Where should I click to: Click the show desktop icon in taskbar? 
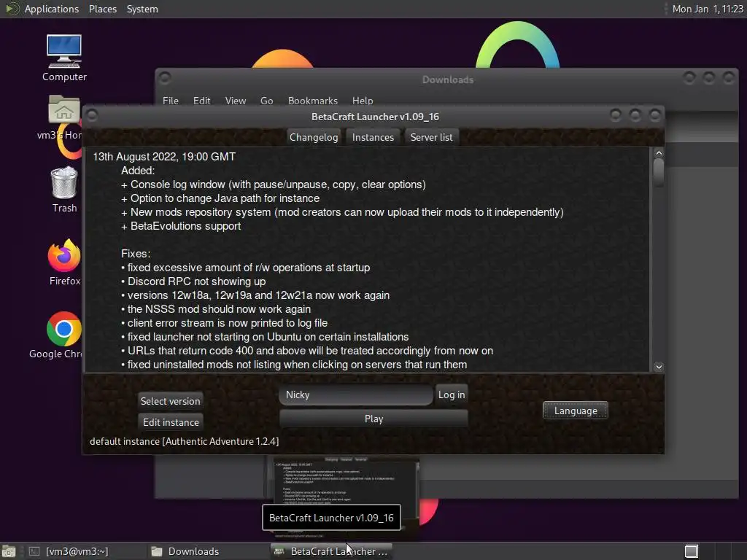(9, 551)
